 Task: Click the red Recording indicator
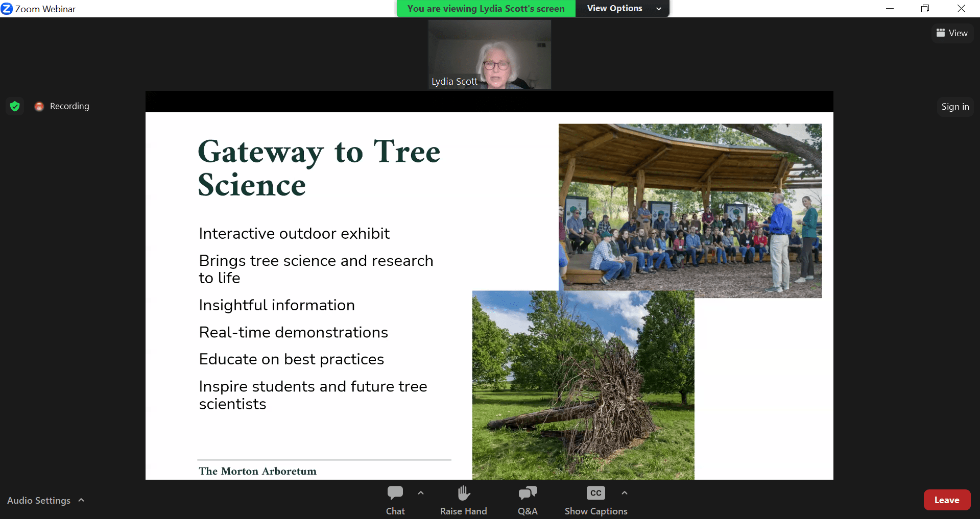[39, 106]
